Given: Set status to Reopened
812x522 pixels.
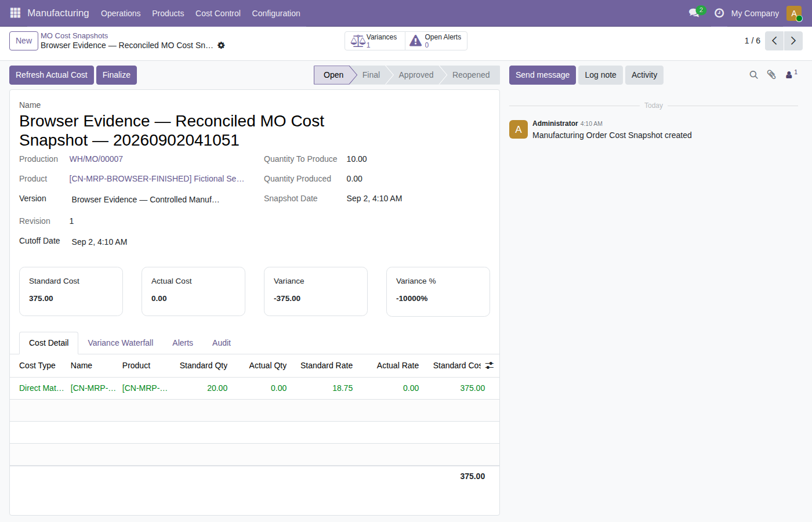Looking at the screenshot, I should 471,75.
